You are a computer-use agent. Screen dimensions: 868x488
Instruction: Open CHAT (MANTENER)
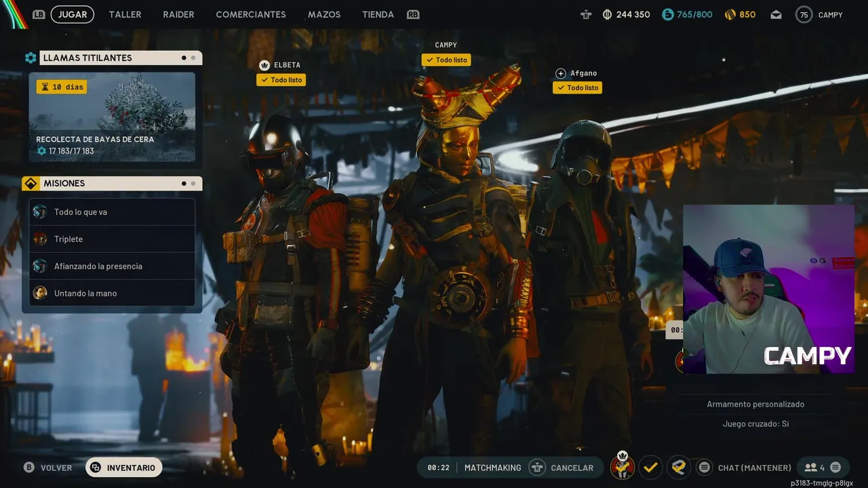754,468
